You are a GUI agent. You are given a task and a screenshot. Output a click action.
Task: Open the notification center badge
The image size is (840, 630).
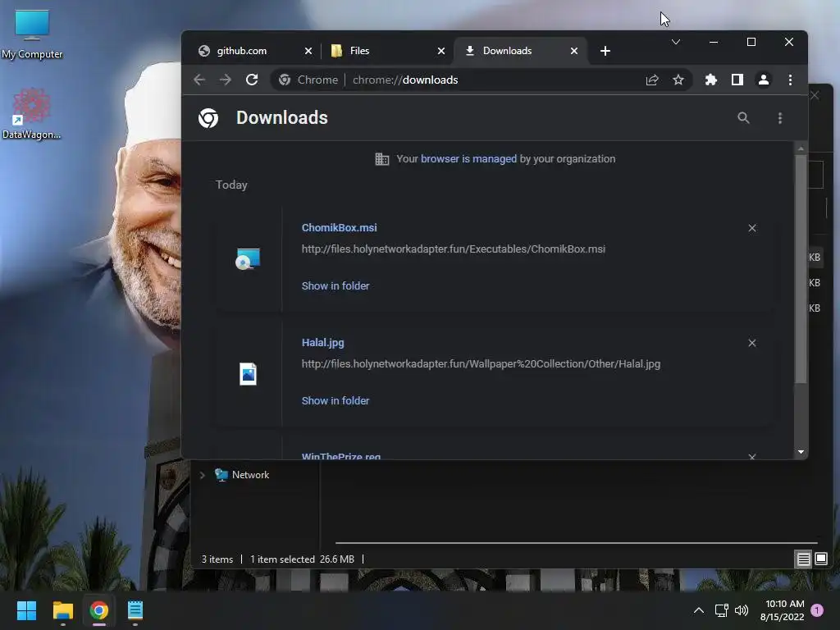click(x=817, y=610)
